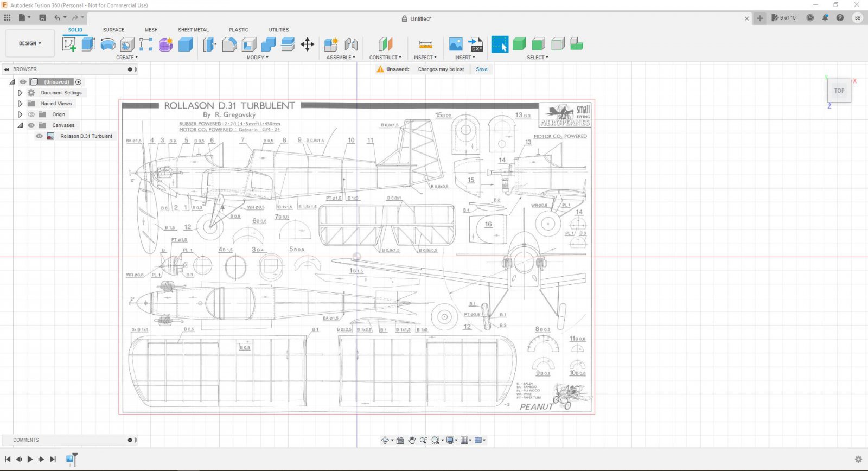
Task: Expand the Origin folder
Action: tap(20, 114)
